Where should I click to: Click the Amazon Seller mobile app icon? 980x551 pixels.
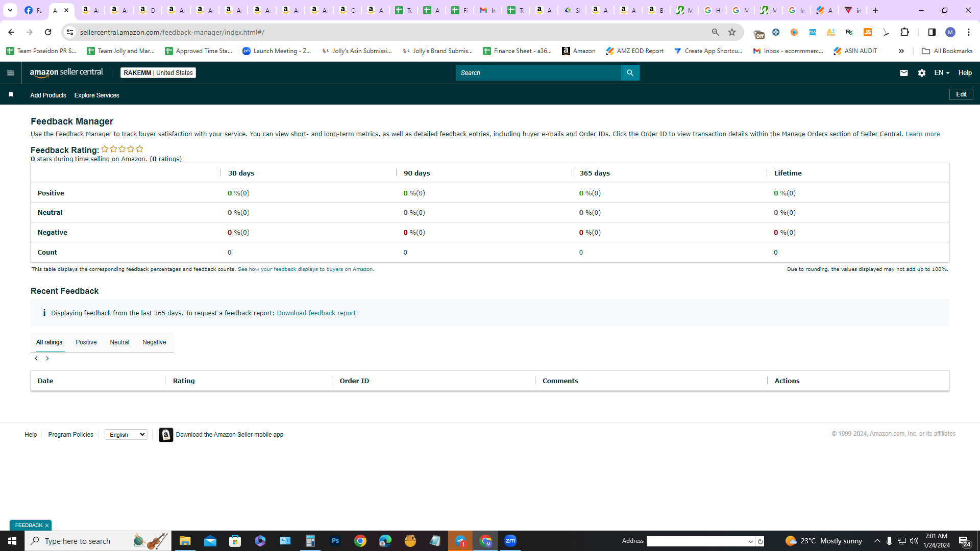pos(166,435)
